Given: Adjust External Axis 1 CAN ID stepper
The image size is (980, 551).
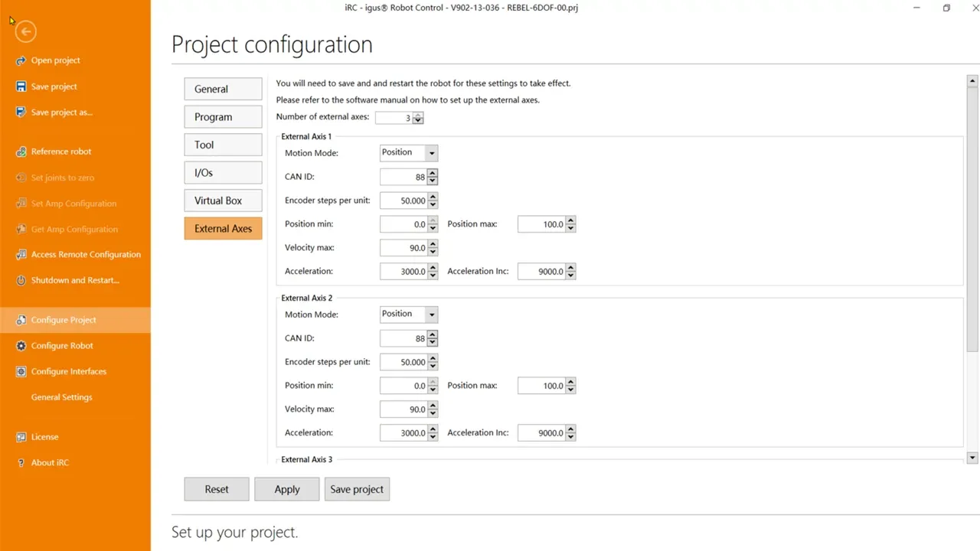Looking at the screenshot, I should click(x=433, y=177).
